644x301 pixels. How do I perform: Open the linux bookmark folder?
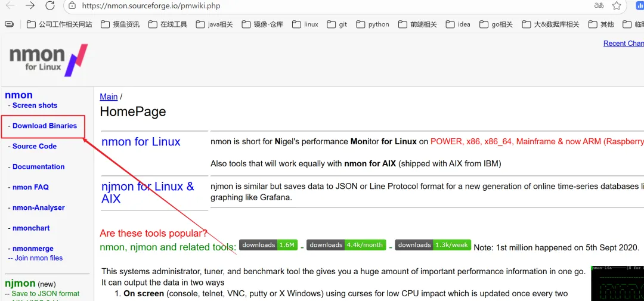coord(305,24)
